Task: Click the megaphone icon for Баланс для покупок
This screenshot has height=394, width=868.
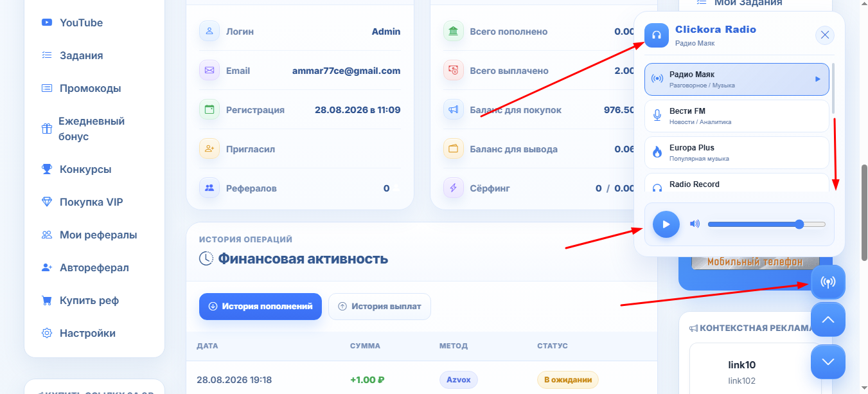Action: pyautogui.click(x=454, y=109)
